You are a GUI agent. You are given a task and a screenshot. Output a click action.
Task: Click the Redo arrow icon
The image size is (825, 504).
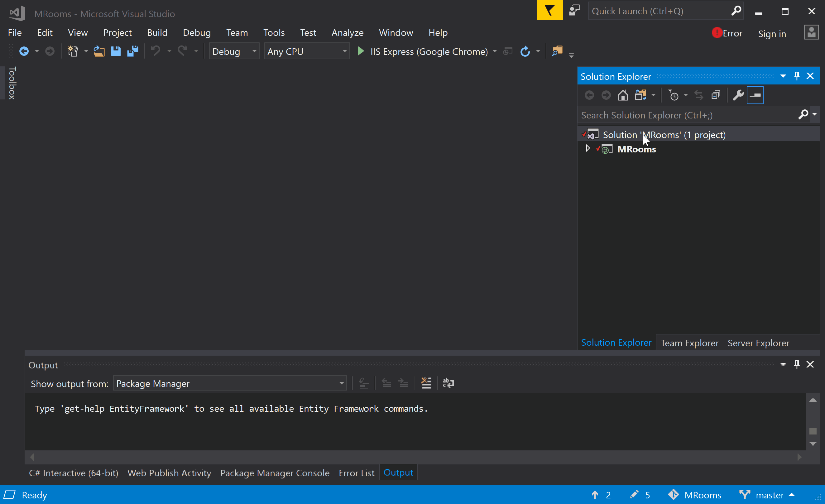tap(182, 51)
